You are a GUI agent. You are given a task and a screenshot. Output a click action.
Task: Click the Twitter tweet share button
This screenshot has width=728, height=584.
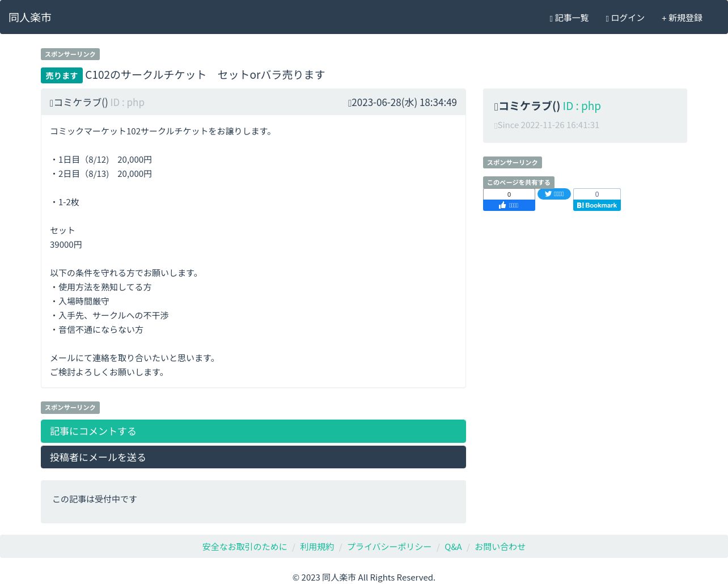(x=554, y=194)
